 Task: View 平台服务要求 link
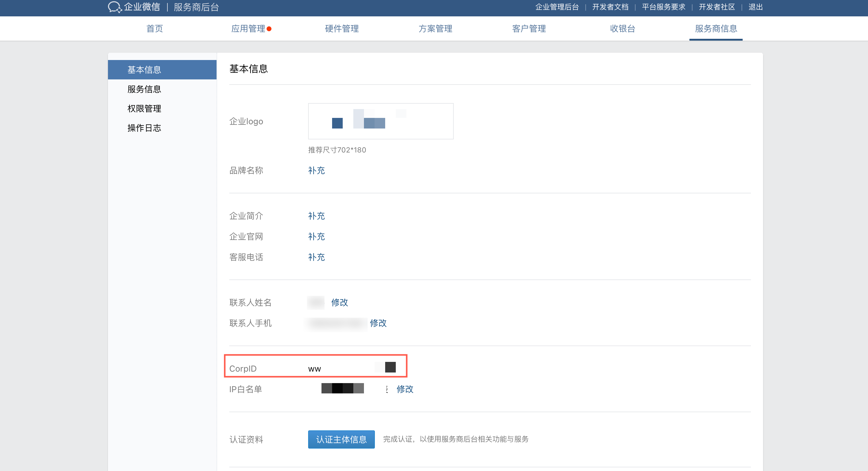pos(664,7)
